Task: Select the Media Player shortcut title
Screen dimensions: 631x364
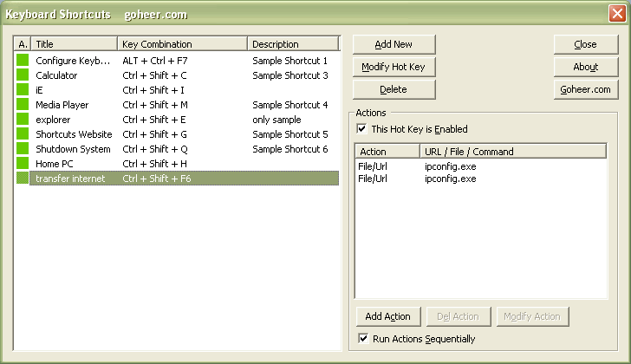Action: coord(62,105)
